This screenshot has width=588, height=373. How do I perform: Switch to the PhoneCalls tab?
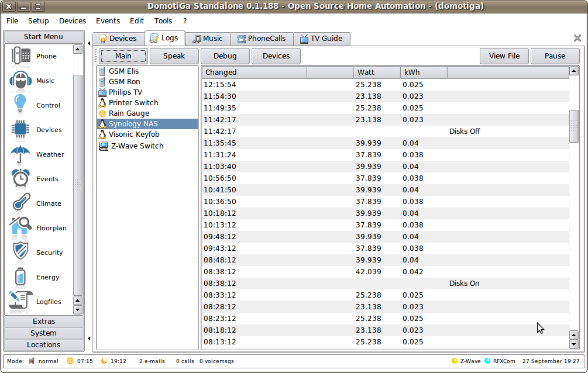[262, 39]
